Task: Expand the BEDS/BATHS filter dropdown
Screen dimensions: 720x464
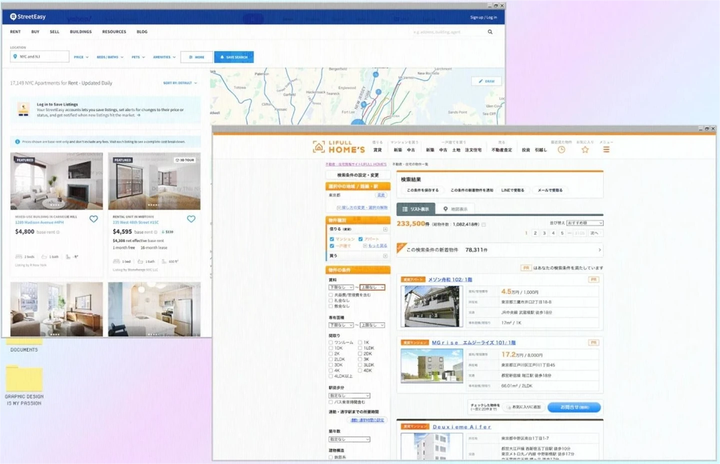Action: pyautogui.click(x=110, y=57)
